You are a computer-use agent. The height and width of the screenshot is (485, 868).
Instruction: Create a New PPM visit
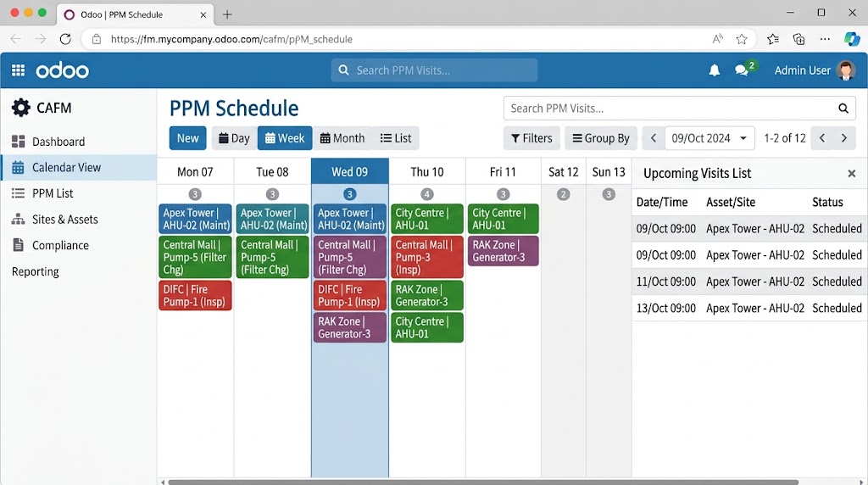[187, 138]
